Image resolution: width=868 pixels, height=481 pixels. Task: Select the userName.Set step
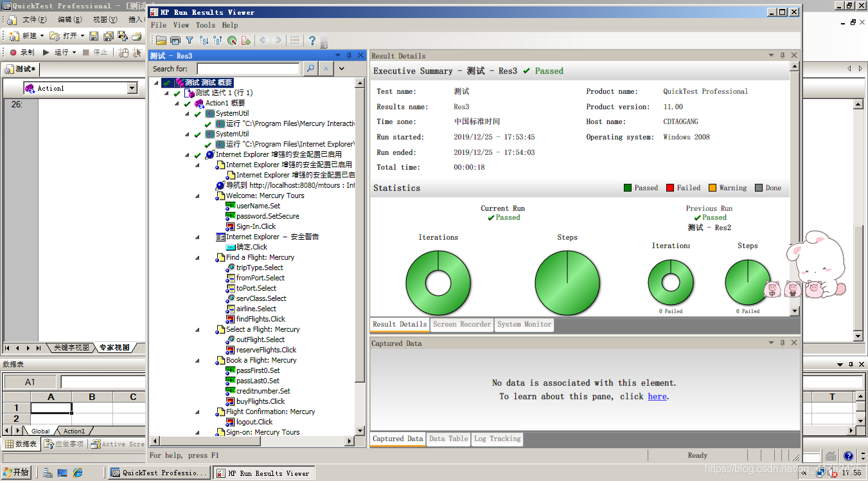pyautogui.click(x=258, y=206)
